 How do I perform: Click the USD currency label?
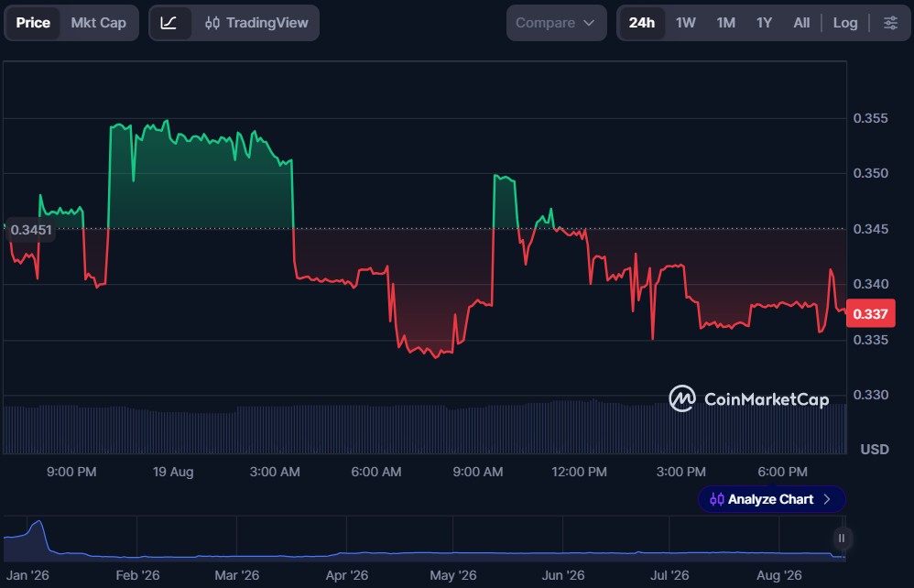[875, 450]
